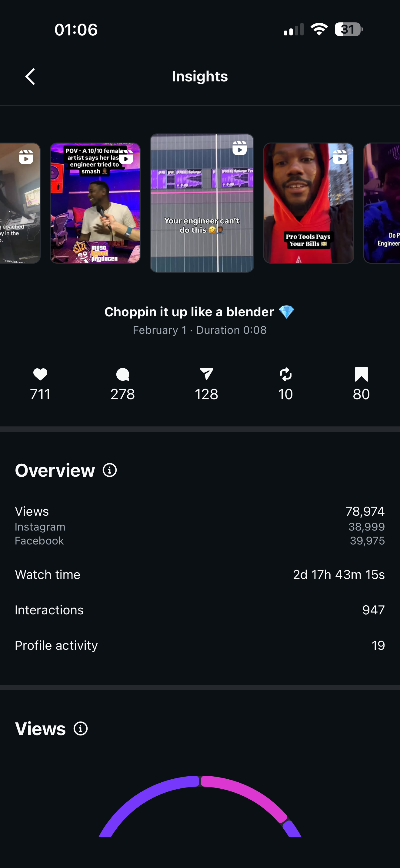The height and width of the screenshot is (868, 400).
Task: Select the 'Pro Tools Pays Your Bills' reel
Action: [x=308, y=203]
